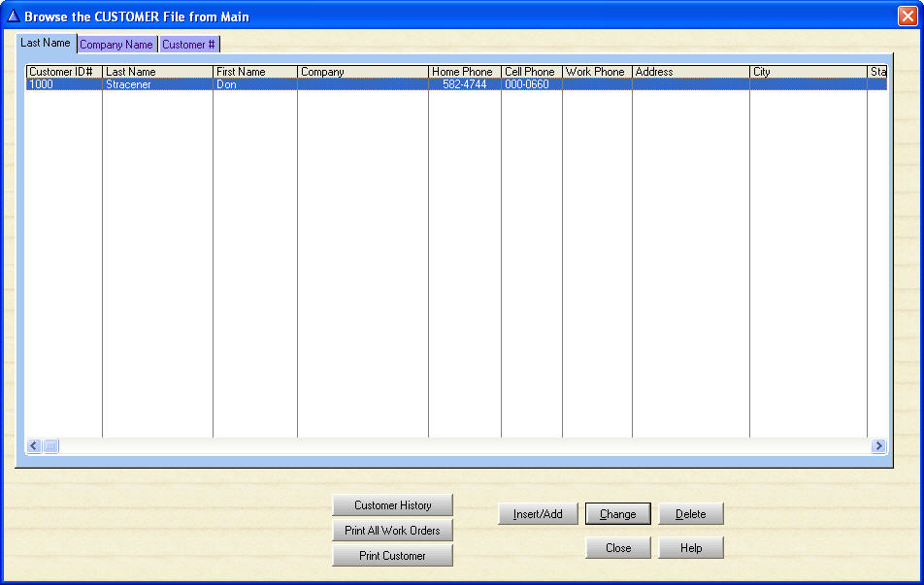The height and width of the screenshot is (585, 924).
Task: Click the Company column header
Action: 362,72
